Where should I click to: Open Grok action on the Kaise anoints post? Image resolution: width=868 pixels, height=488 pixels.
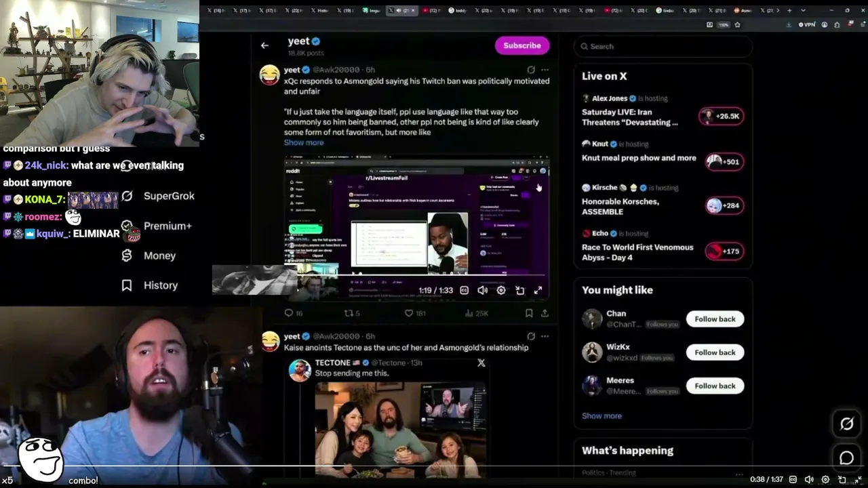click(531, 336)
